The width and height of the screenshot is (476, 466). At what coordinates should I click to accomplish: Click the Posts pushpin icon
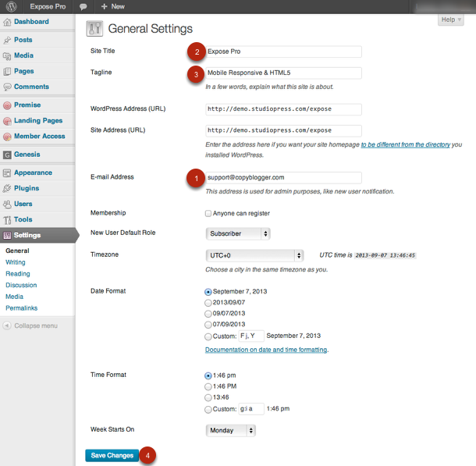pos(7,40)
